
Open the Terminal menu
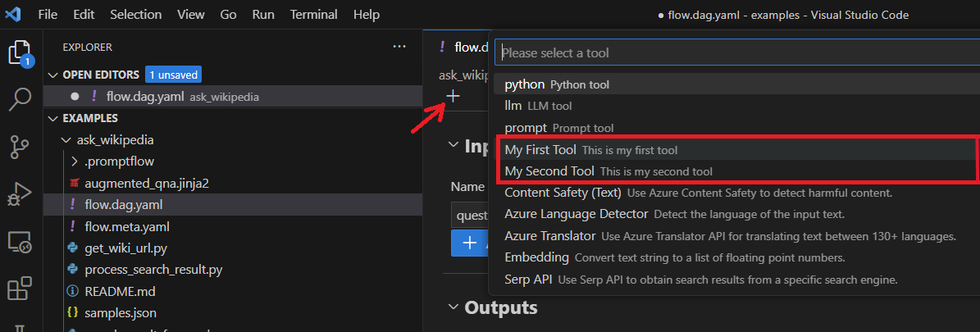[313, 15]
